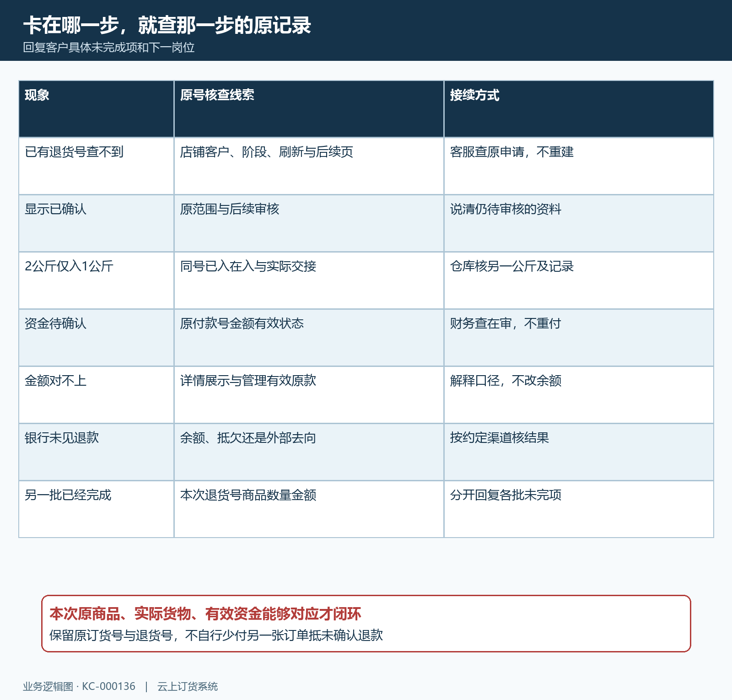Image resolution: width=732 pixels, height=700 pixels.
Task: Click the cell 店铺客户、阶段、刷新与后续页
Action: click(x=309, y=166)
